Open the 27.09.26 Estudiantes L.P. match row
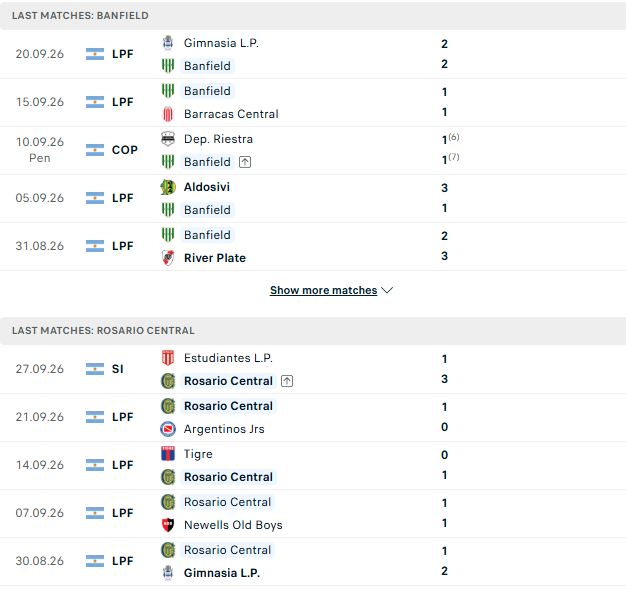 pyautogui.click(x=313, y=369)
